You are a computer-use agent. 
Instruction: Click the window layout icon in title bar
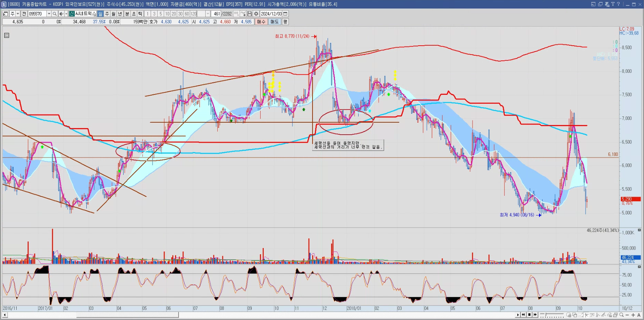593,4
